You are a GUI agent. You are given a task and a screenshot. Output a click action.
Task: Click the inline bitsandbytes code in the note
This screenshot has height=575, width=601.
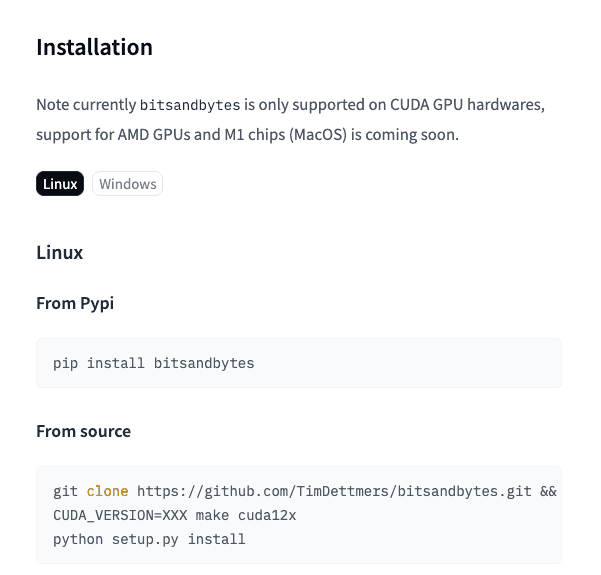pyautogui.click(x=190, y=105)
